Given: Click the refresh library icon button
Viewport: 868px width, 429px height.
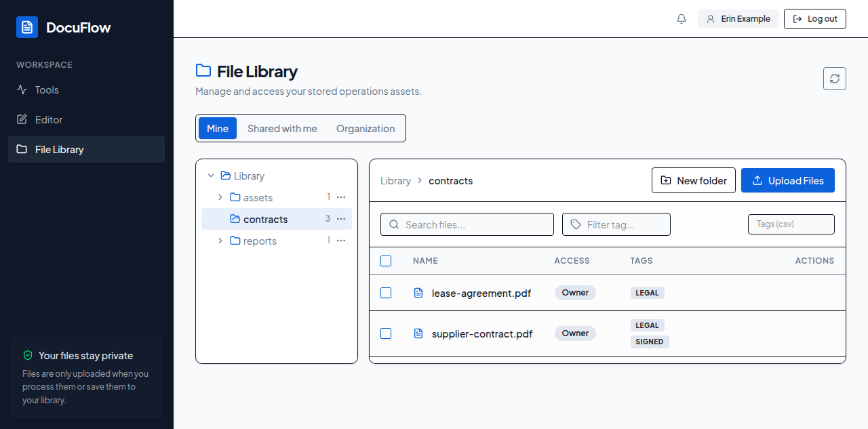Looking at the screenshot, I should (835, 79).
